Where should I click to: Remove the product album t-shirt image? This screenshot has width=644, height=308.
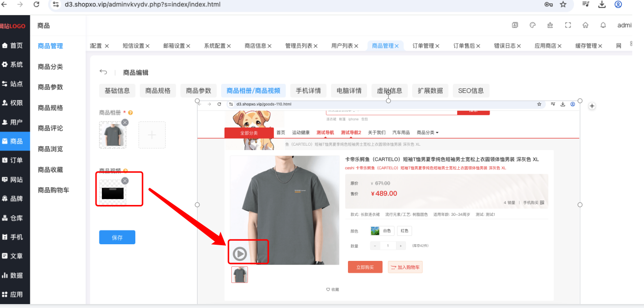coord(125,123)
